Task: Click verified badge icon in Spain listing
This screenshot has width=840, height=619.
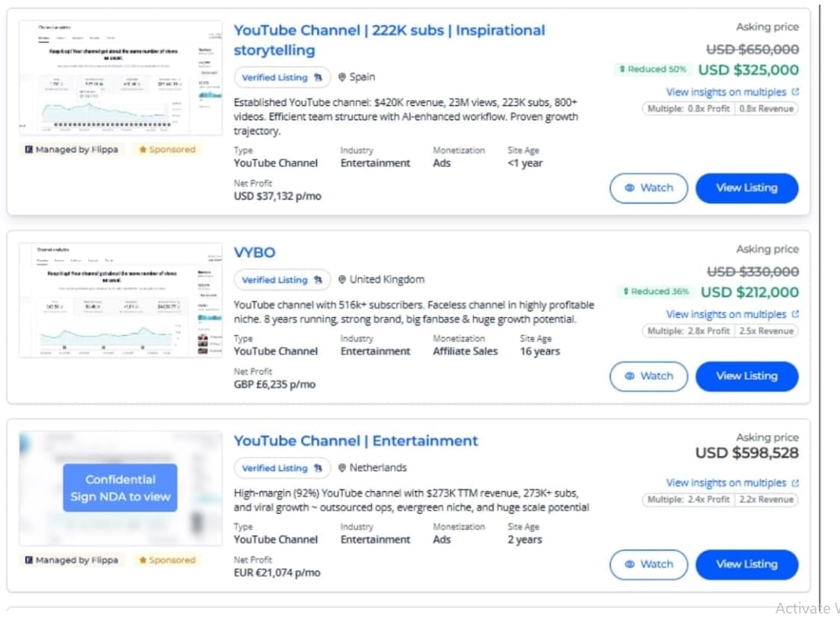Action: (318, 78)
